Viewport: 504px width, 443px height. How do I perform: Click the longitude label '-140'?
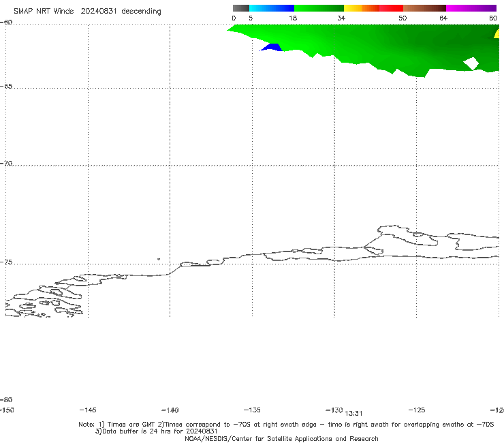coord(170,410)
